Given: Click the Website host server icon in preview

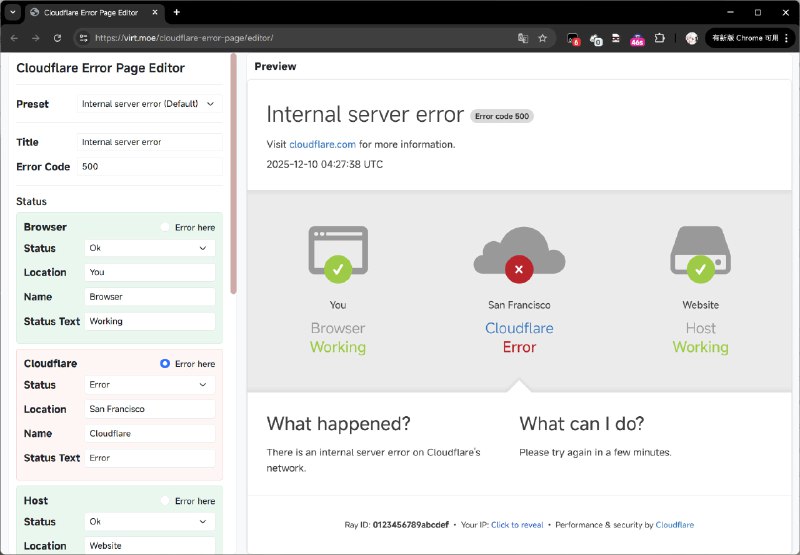Looking at the screenshot, I should [700, 254].
